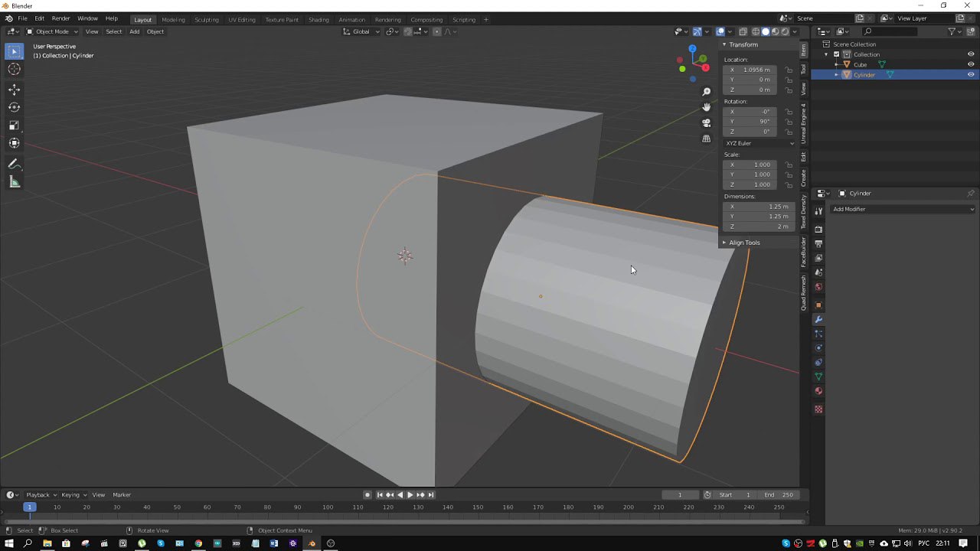Open the XYZ Euler rotation mode dropdown
The height and width of the screenshot is (551, 980).
(x=760, y=143)
